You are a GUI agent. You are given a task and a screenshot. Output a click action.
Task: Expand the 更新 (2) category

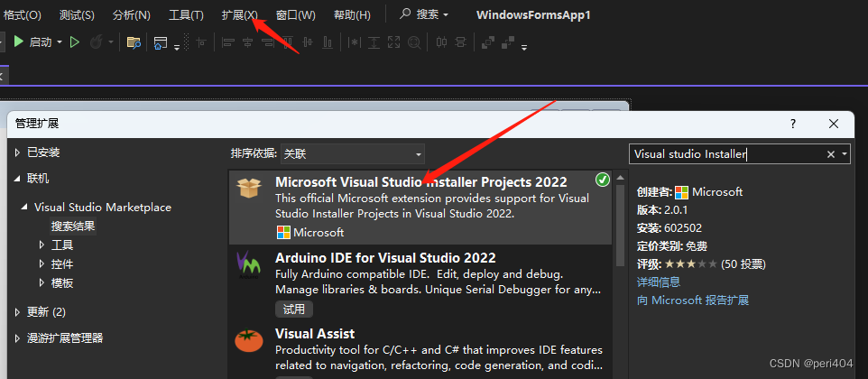17,312
